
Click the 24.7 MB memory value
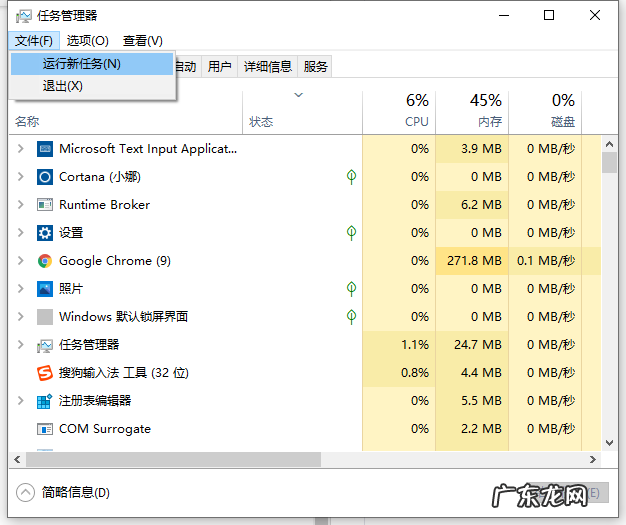click(x=478, y=345)
